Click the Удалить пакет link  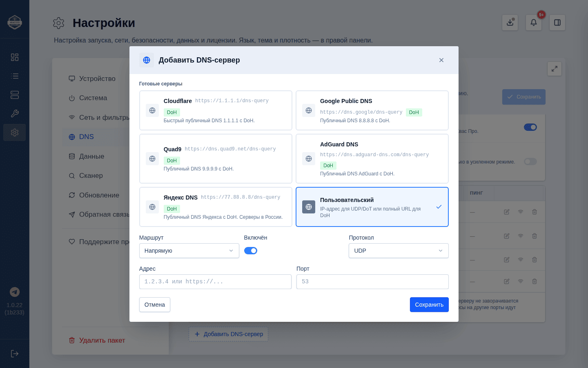97,340
